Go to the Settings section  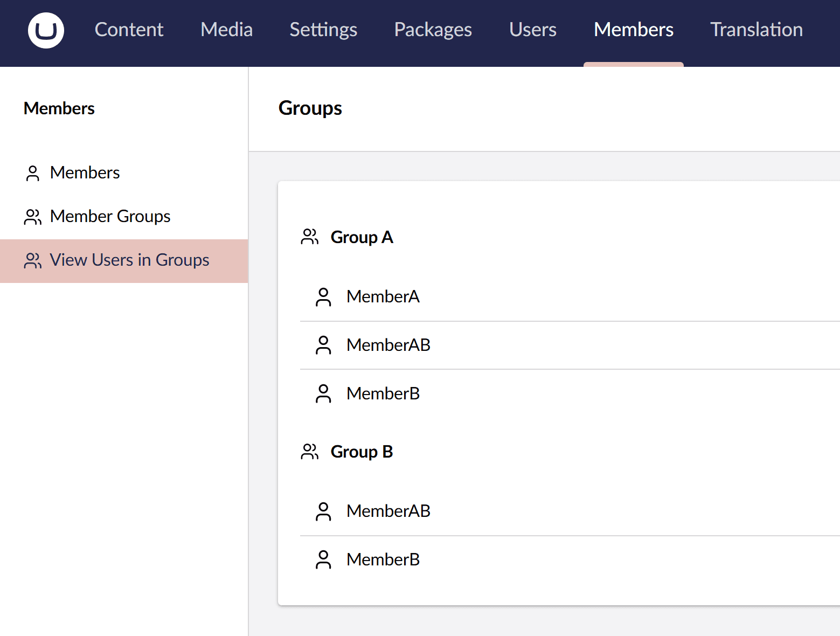click(323, 30)
